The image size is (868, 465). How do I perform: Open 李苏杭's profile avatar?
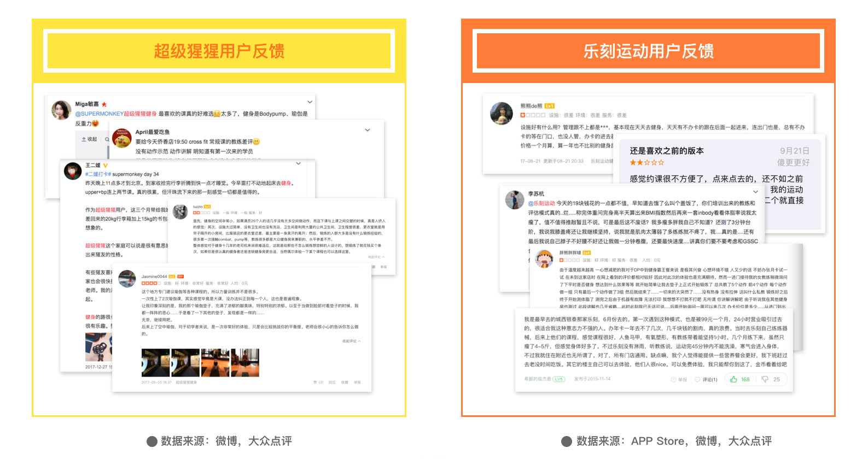[515, 200]
